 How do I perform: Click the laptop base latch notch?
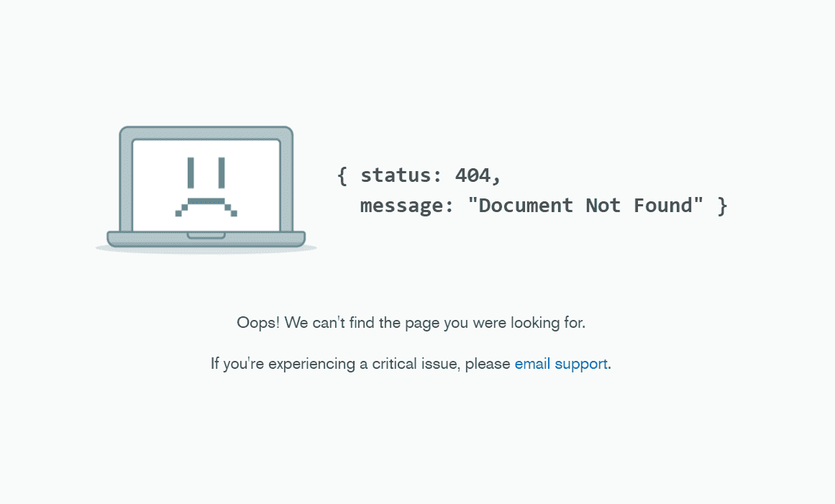pyautogui.click(x=206, y=235)
